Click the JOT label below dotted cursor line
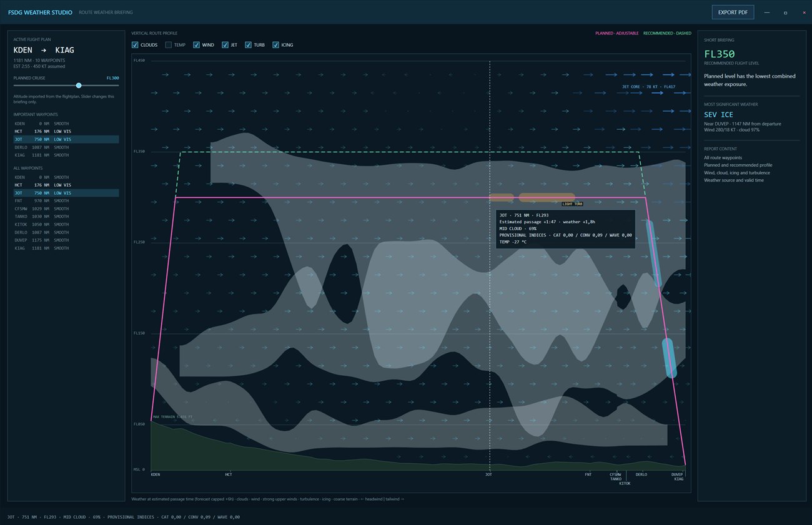Image resolution: width=812 pixels, height=525 pixels. click(489, 474)
